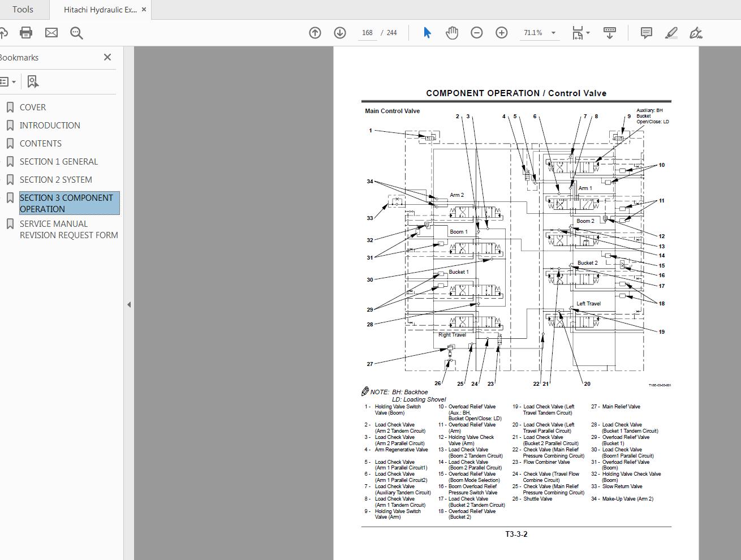Open the Find/Search tool
Screen dimensions: 741x560
[76, 32]
